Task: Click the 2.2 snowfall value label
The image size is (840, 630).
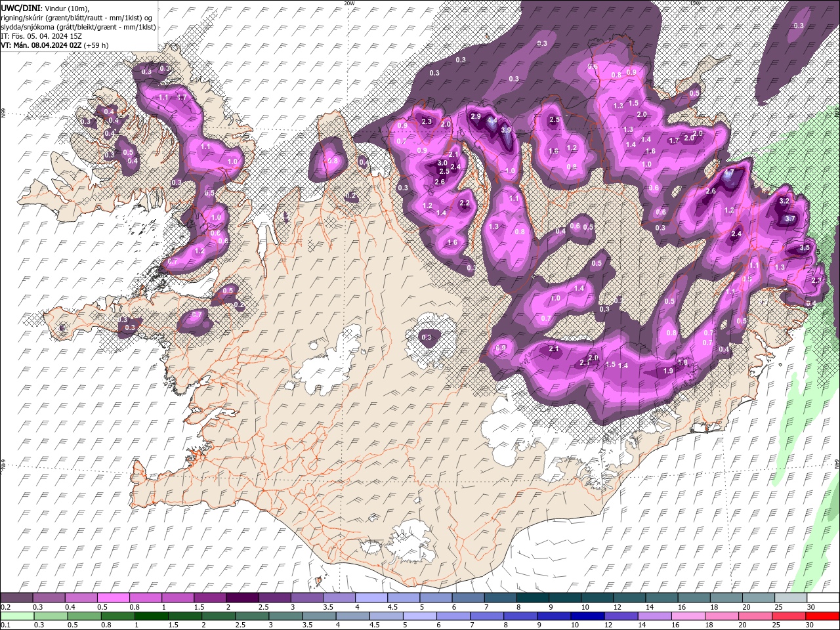Action: pos(465,203)
